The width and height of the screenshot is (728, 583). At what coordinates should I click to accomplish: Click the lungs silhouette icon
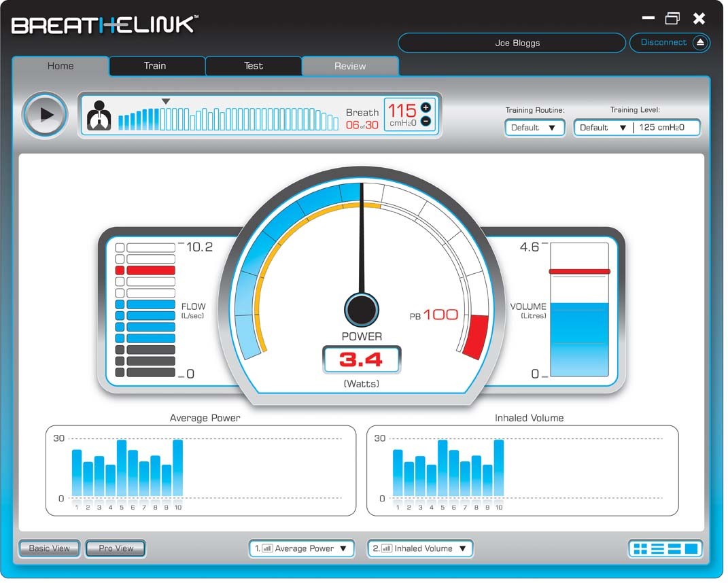(x=99, y=116)
